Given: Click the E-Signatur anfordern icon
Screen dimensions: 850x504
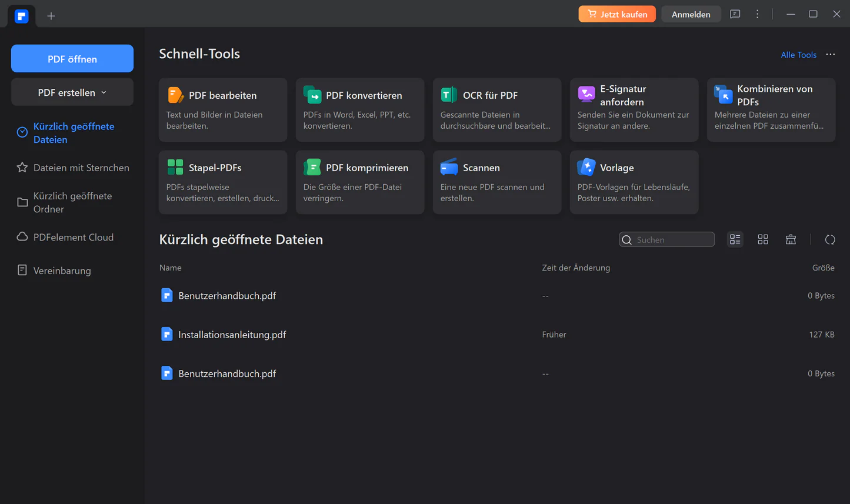Looking at the screenshot, I should (x=586, y=94).
